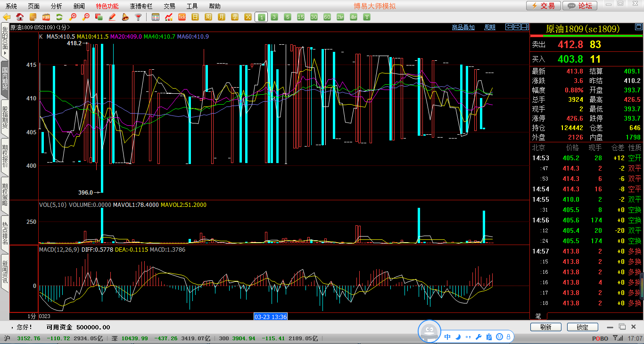Click the 刷新 refresh button
Viewport: 644px width, 344px height.
(x=546, y=327)
